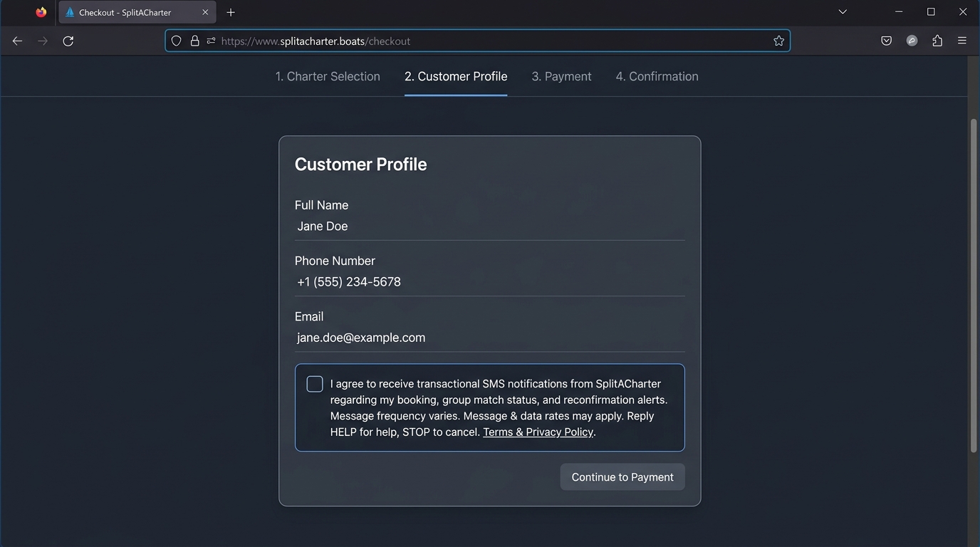Open the Firefox account icon
The width and height of the screenshot is (980, 547).
pos(912,41)
